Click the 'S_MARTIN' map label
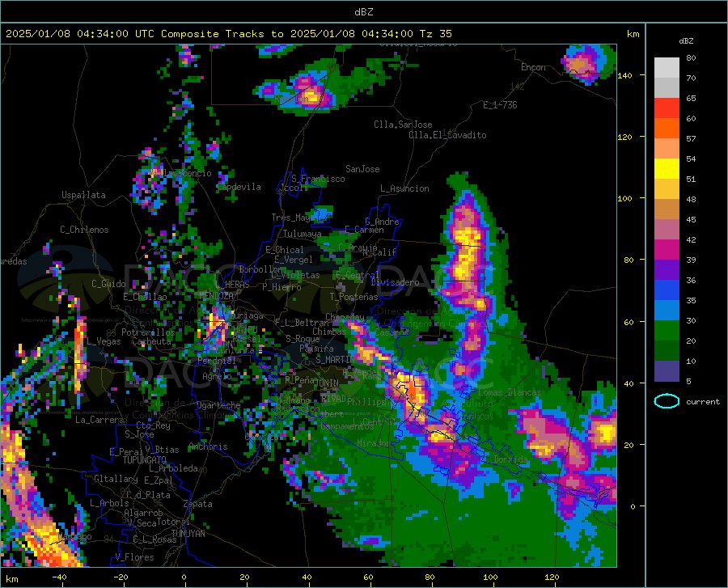 (335, 360)
